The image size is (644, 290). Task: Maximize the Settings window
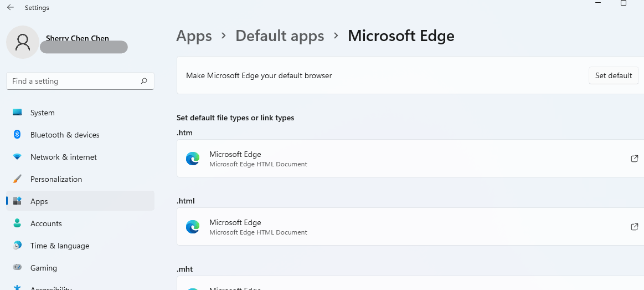click(624, 3)
